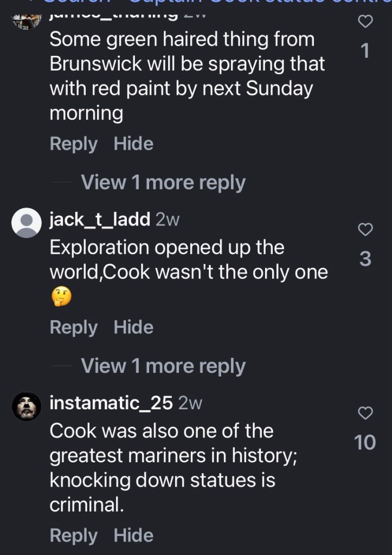392x555 pixels.
Task: Reply to jack_t_ladd's comment
Action: [x=73, y=327]
